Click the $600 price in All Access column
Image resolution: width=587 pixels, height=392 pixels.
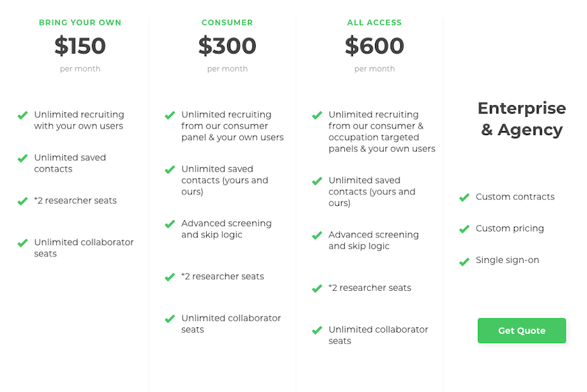pyautogui.click(x=374, y=46)
